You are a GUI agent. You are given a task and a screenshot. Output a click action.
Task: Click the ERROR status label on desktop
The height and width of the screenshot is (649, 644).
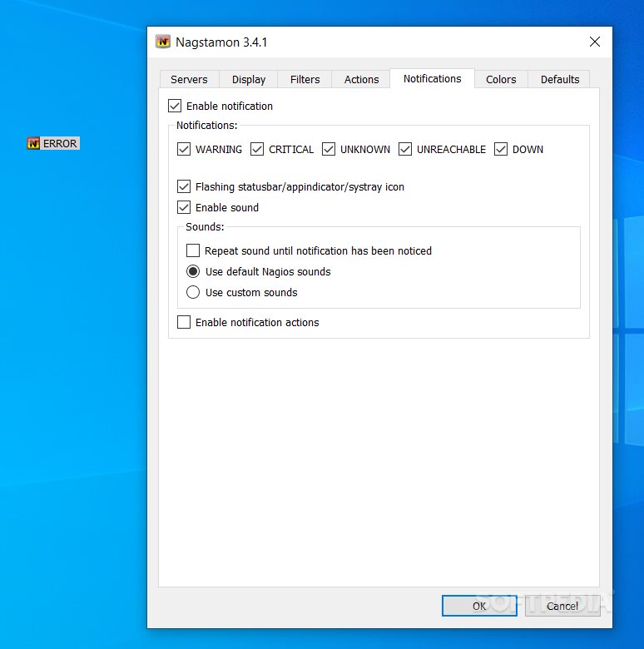(60, 143)
